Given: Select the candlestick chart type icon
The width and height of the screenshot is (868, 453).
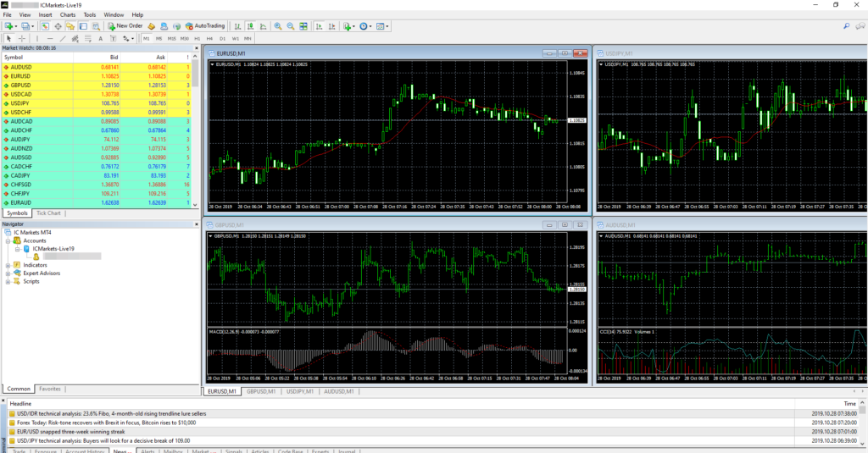Looking at the screenshot, I should coord(251,26).
